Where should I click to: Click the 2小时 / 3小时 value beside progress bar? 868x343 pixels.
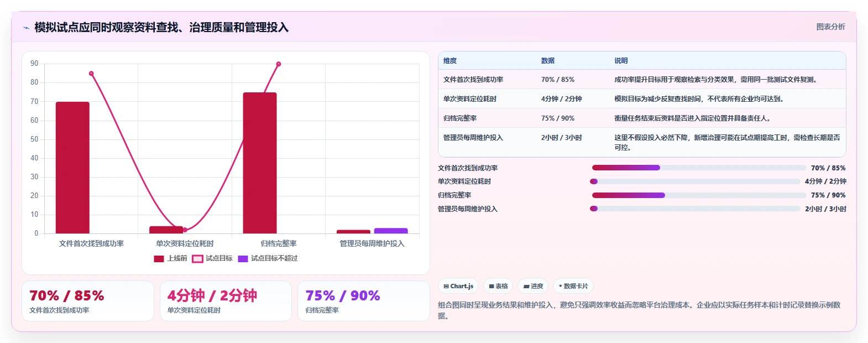click(x=825, y=209)
